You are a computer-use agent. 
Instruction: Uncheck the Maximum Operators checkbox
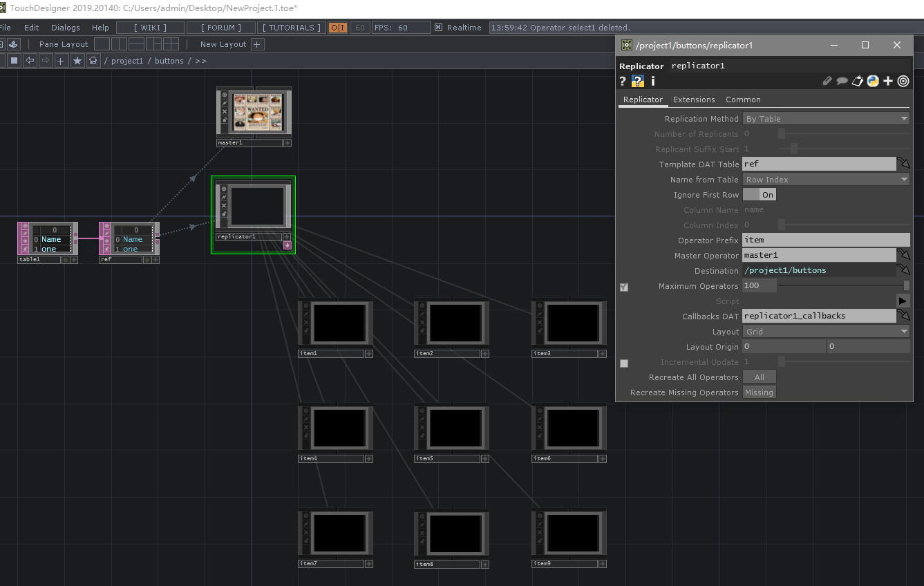(624, 287)
